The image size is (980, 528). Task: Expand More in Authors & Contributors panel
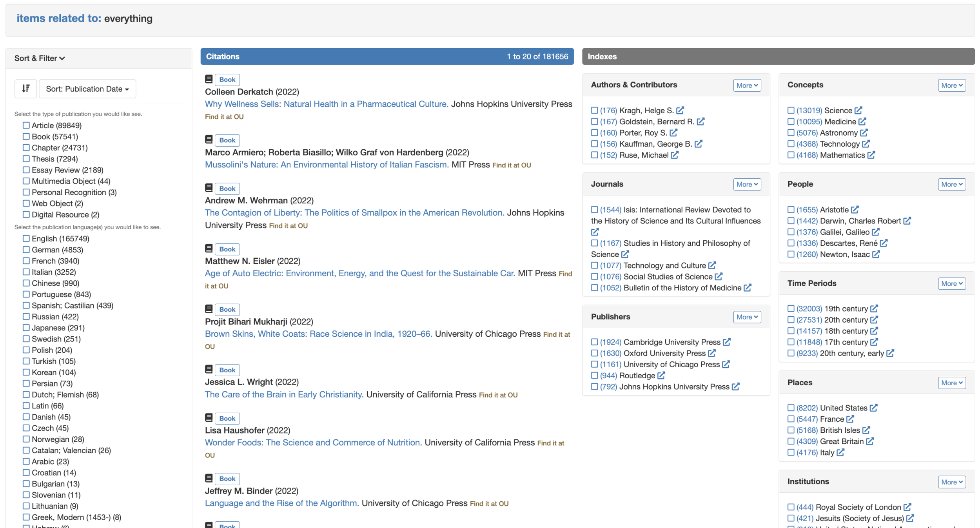point(747,85)
